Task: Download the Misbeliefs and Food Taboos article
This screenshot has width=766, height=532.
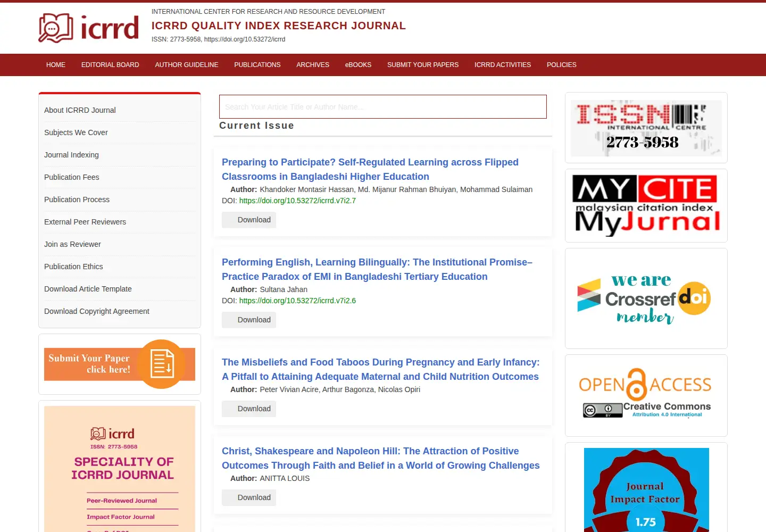Action: point(249,409)
